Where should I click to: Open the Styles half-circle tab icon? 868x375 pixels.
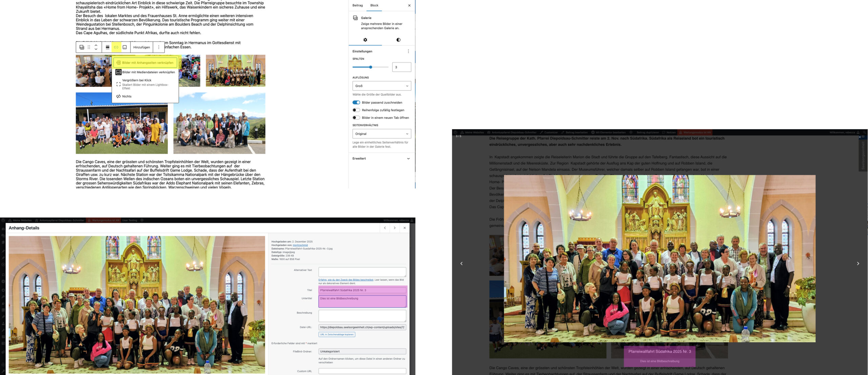tap(398, 40)
